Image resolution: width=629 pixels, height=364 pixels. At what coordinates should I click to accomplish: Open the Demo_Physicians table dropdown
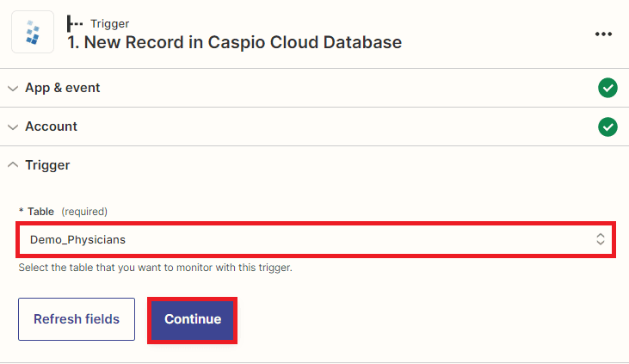(x=310, y=240)
